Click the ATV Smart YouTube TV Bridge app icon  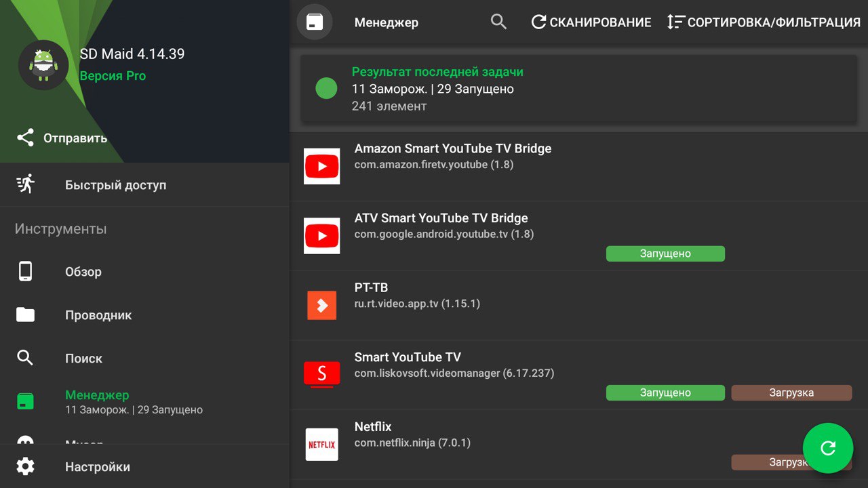tap(321, 236)
